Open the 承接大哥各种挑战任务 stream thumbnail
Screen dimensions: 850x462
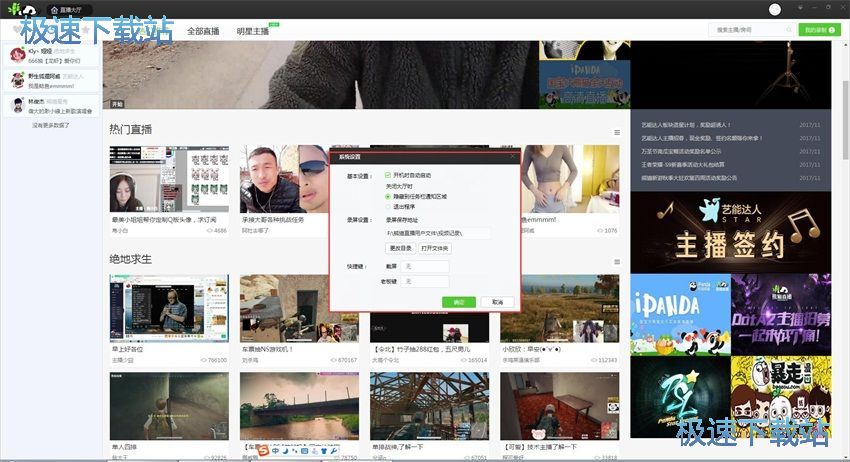click(x=285, y=178)
